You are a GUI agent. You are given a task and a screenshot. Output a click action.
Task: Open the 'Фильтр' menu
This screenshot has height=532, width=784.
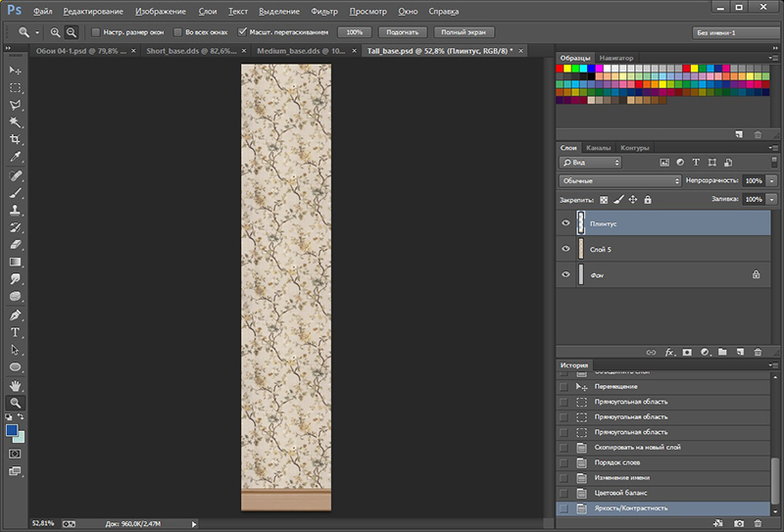324,11
